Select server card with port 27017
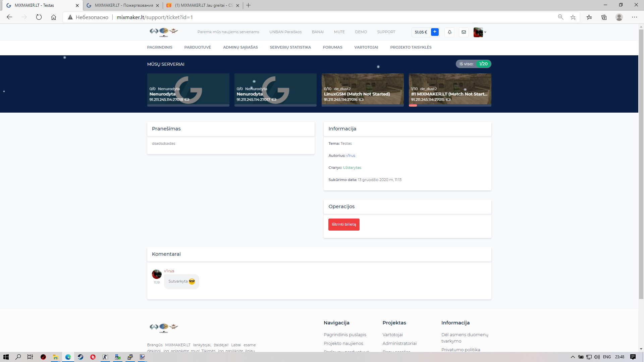Image resolution: width=644 pixels, height=362 pixels. (275, 90)
